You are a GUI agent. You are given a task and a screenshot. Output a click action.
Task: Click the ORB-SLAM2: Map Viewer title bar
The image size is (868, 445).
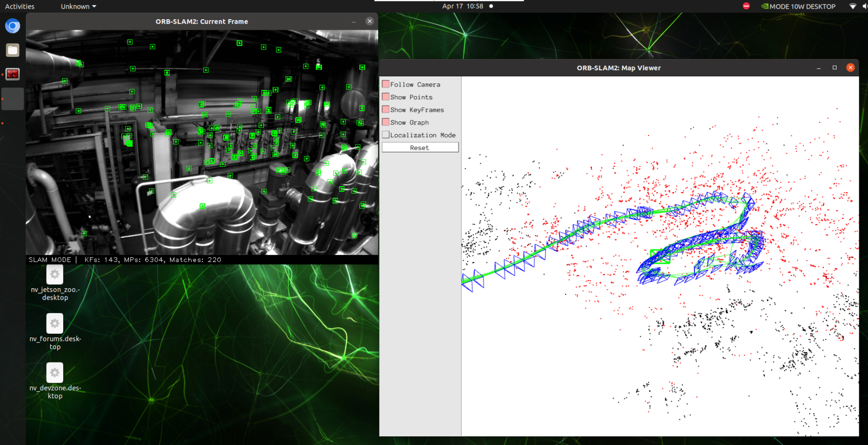click(619, 68)
